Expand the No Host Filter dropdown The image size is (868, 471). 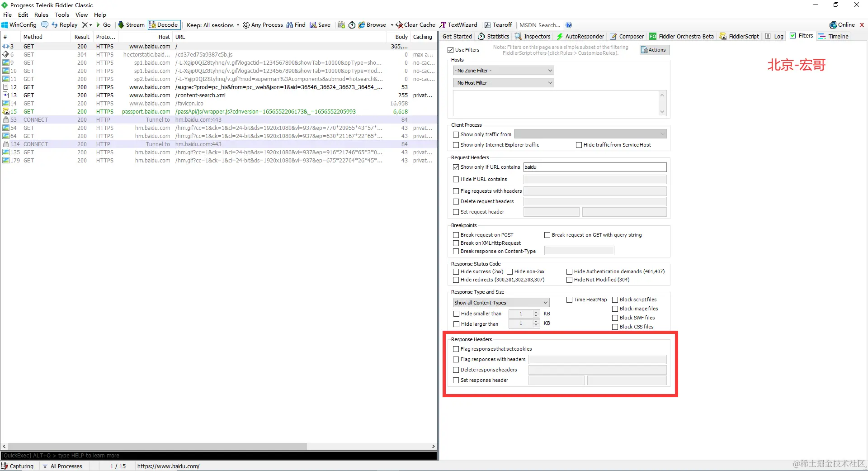(503, 83)
